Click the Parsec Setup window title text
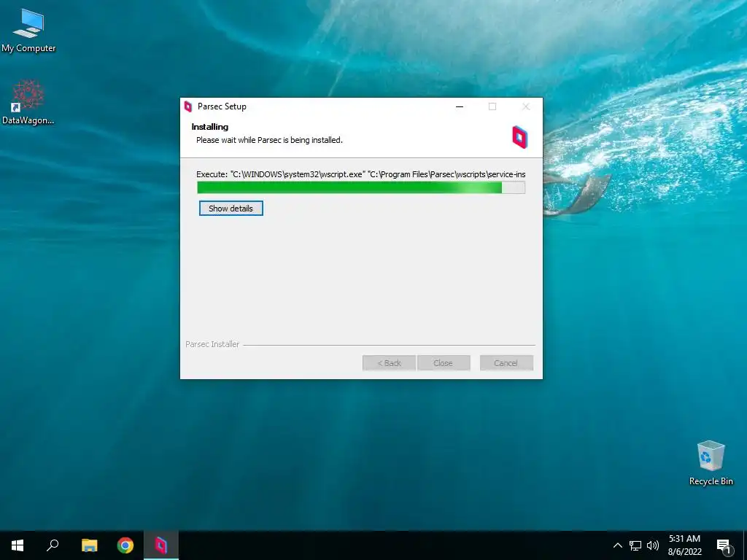 click(x=222, y=106)
